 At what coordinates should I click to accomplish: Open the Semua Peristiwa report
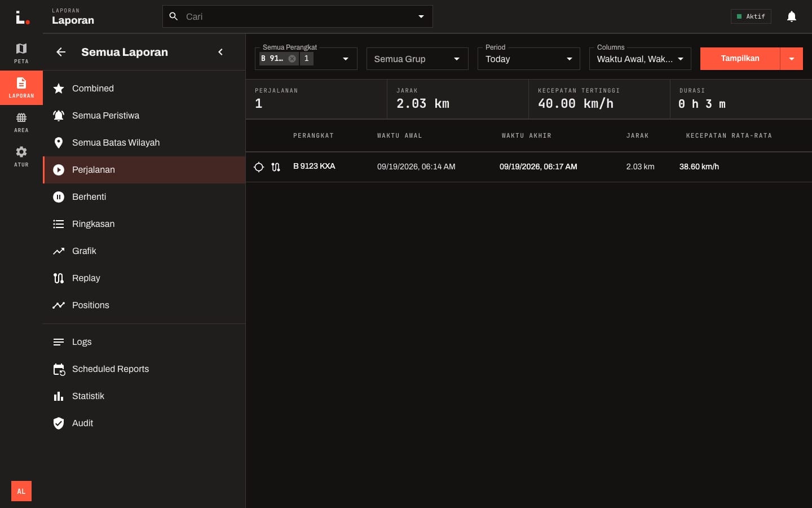pos(144,116)
